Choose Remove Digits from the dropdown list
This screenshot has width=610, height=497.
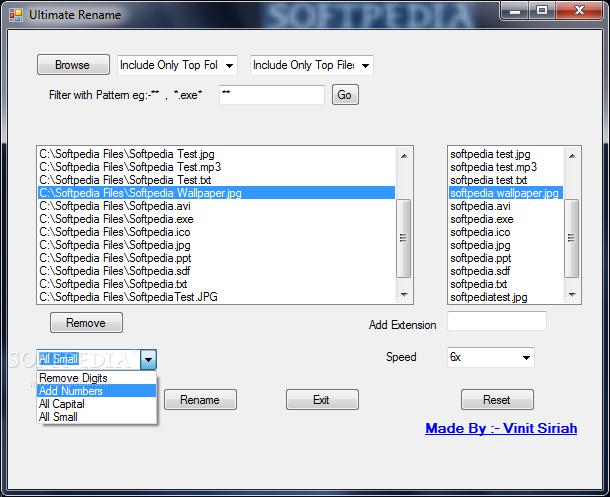(96, 378)
